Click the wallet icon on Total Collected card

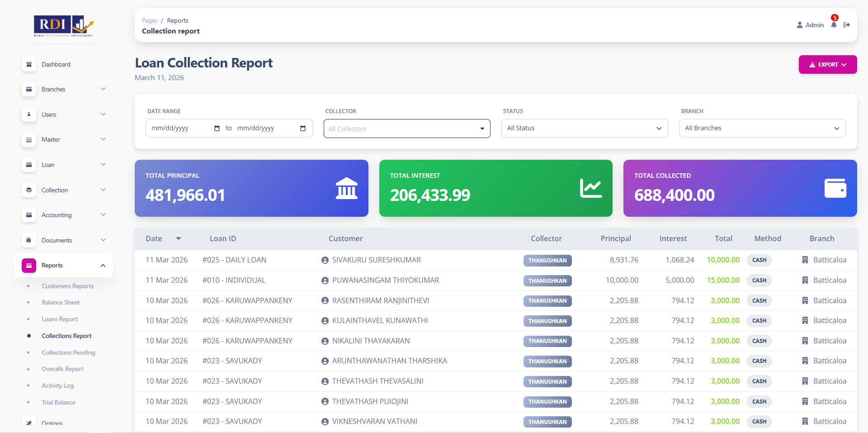point(835,188)
